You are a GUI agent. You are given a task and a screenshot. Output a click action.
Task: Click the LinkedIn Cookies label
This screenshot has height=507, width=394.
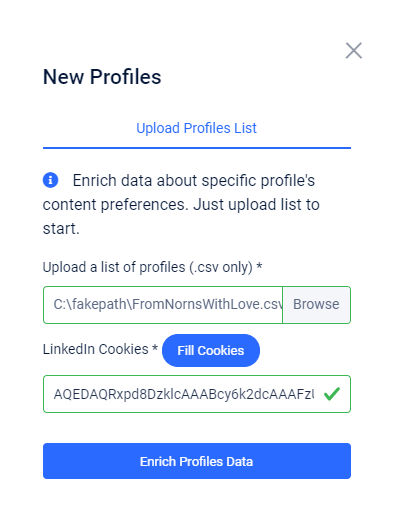96,349
